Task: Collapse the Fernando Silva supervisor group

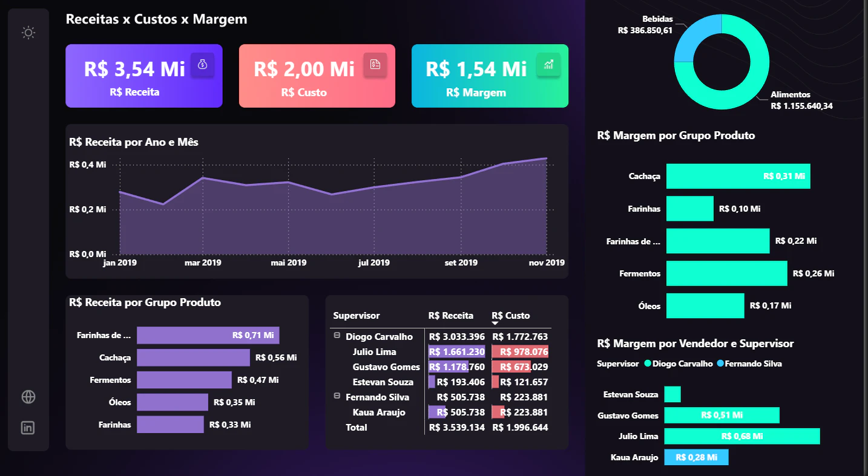Action: click(x=337, y=397)
